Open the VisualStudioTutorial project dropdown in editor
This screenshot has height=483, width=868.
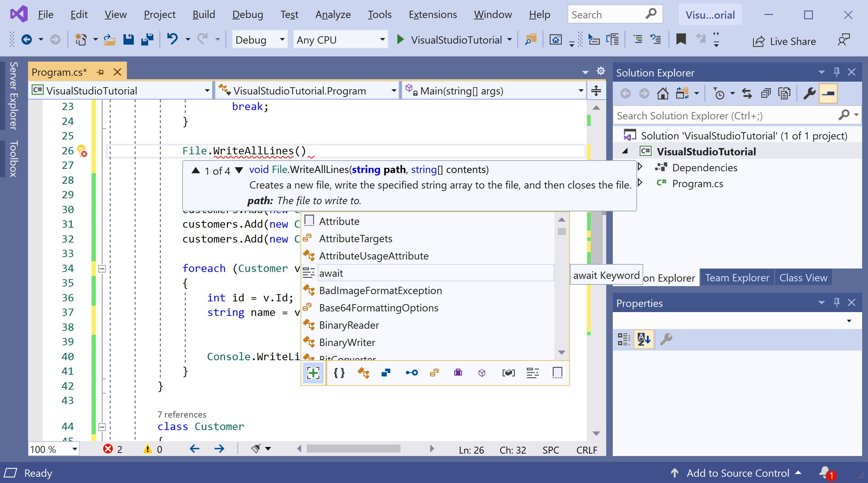coord(121,91)
